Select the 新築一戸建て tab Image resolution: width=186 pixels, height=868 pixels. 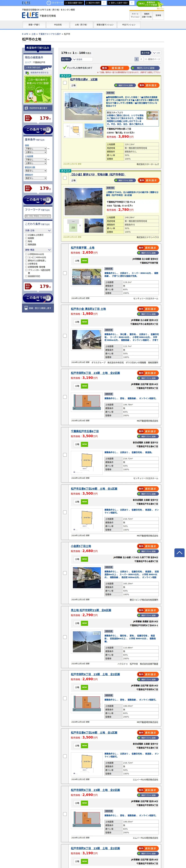[x=34, y=25]
